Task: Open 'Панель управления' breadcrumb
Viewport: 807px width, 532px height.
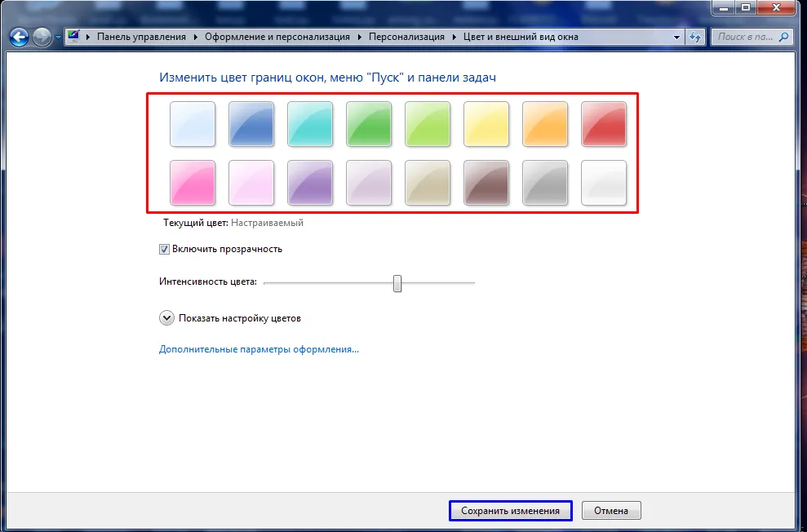Action: coord(141,37)
